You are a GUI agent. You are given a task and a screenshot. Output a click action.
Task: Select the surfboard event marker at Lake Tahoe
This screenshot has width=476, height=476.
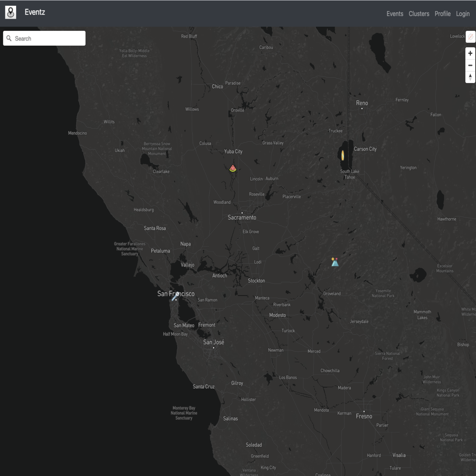(342, 155)
